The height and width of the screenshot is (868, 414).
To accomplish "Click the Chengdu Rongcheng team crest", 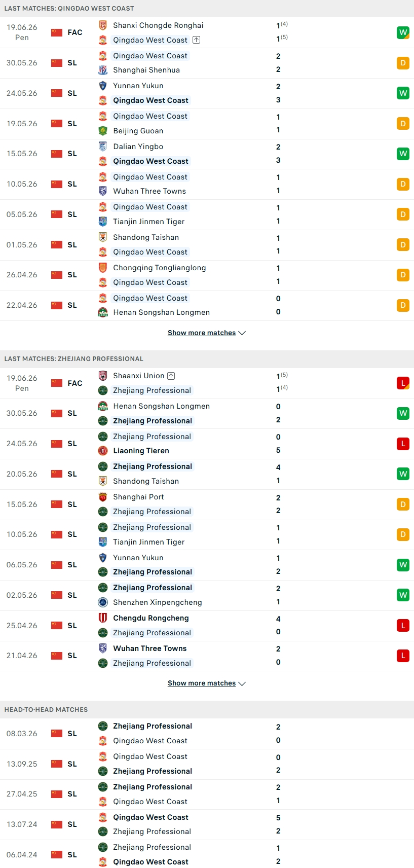I will tap(103, 618).
